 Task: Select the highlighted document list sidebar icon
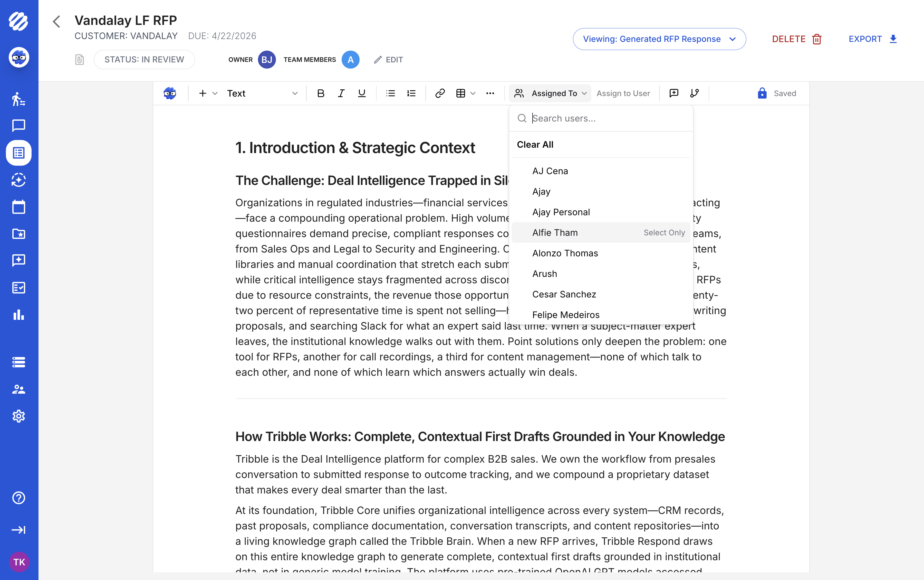click(19, 153)
